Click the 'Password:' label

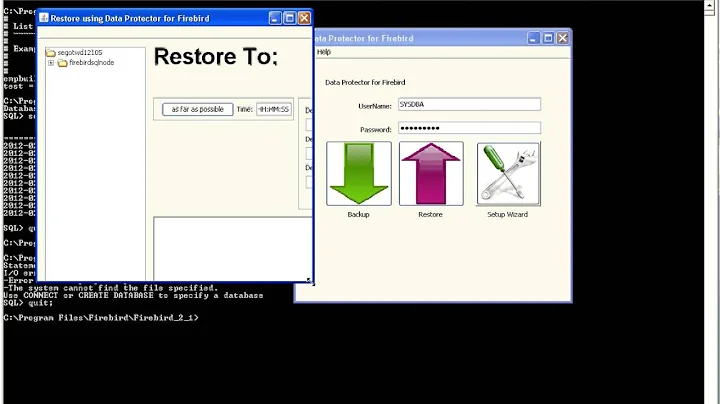click(x=376, y=130)
